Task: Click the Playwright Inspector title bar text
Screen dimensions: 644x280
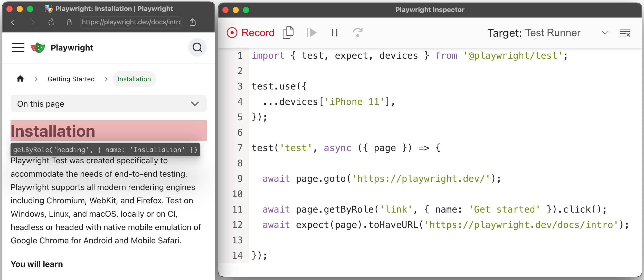Action: [430, 10]
